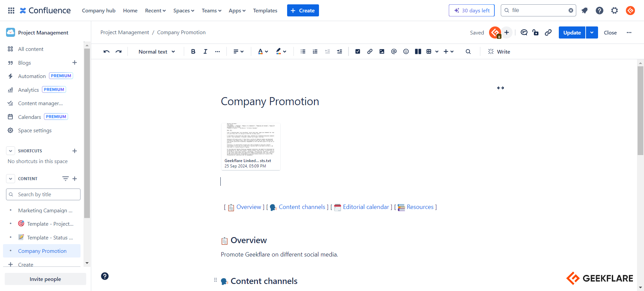The width and height of the screenshot is (644, 291).
Task: Open the Apps menu
Action: (237, 10)
